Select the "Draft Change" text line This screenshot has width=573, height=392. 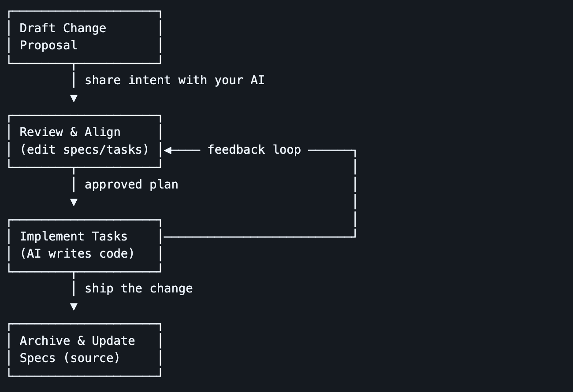coord(63,28)
